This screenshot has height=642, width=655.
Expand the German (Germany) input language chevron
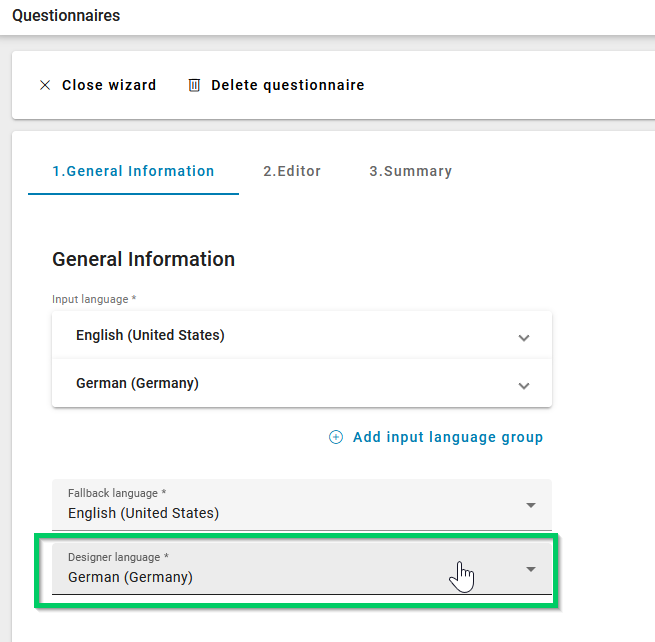pos(524,386)
